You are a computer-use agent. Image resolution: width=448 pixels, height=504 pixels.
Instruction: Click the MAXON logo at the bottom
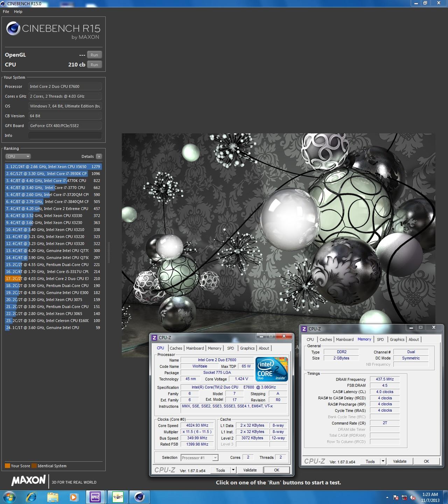coord(29,481)
